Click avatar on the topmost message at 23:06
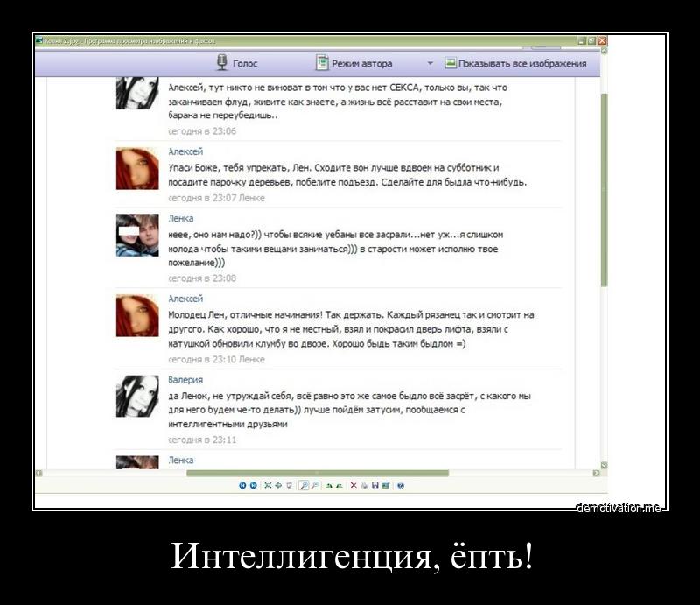This screenshot has height=605, width=700. tap(137, 93)
